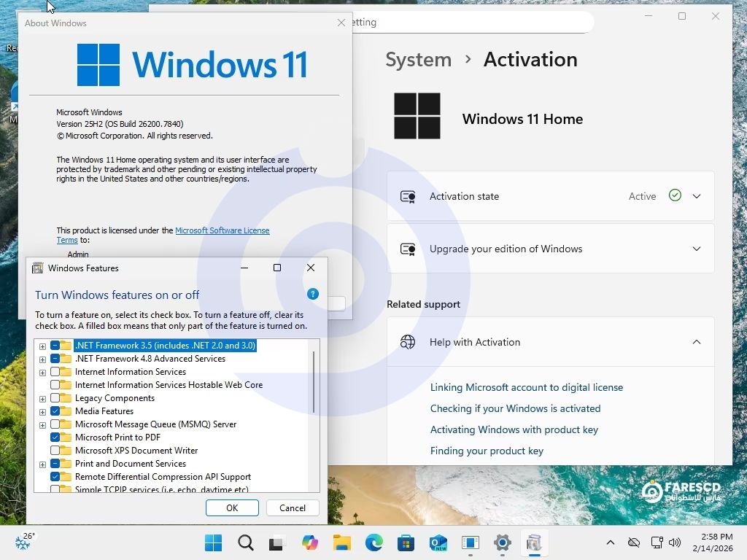Open the Windows Start menu

pyautogui.click(x=214, y=542)
